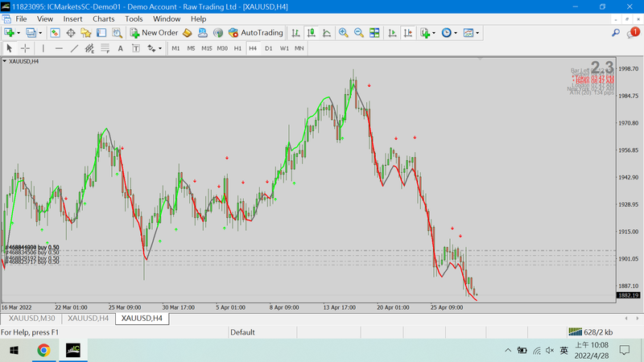
Task: Click the Zoom In magnifier icon
Action: pyautogui.click(x=344, y=33)
